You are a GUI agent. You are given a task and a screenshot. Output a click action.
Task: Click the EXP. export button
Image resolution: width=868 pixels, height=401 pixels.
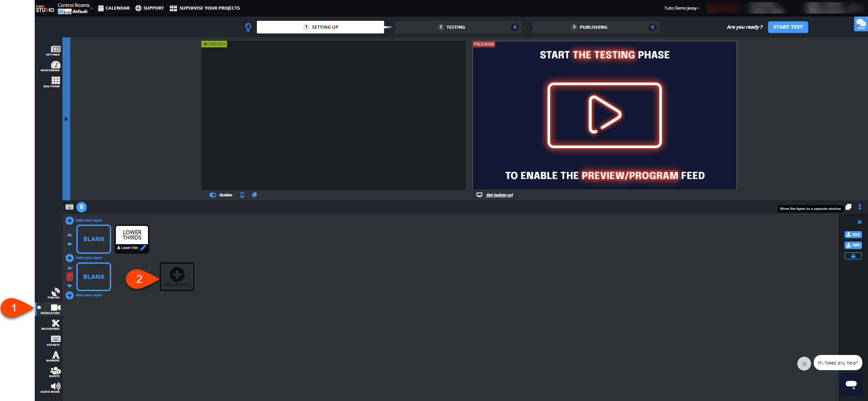click(853, 235)
